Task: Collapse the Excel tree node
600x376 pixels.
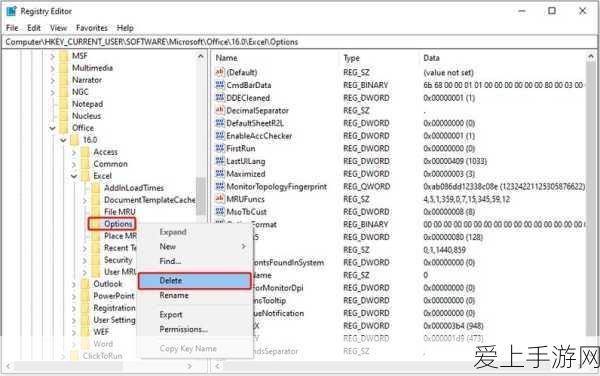Action: pos(74,176)
